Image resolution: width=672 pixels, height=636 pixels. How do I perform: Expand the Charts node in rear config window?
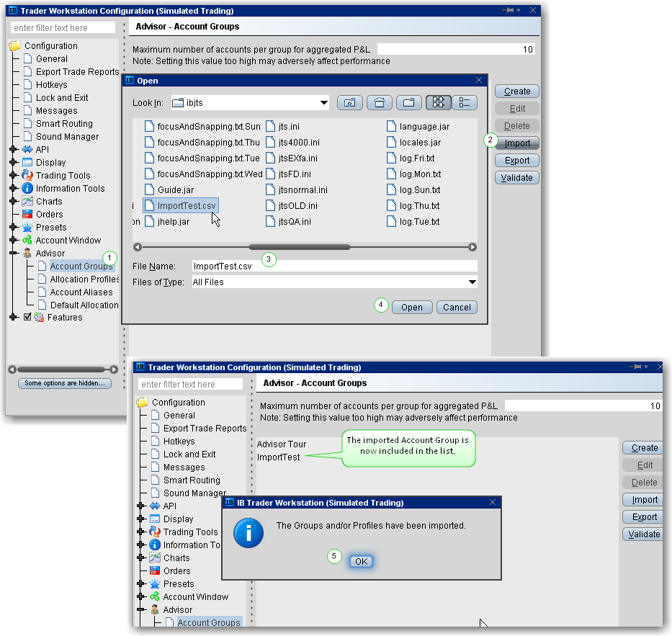coord(13,201)
